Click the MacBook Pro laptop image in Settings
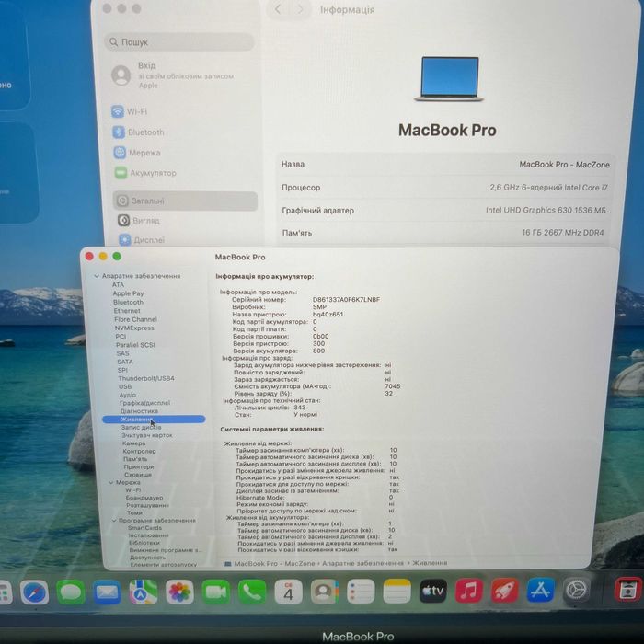This screenshot has height=644, width=644. [x=449, y=78]
